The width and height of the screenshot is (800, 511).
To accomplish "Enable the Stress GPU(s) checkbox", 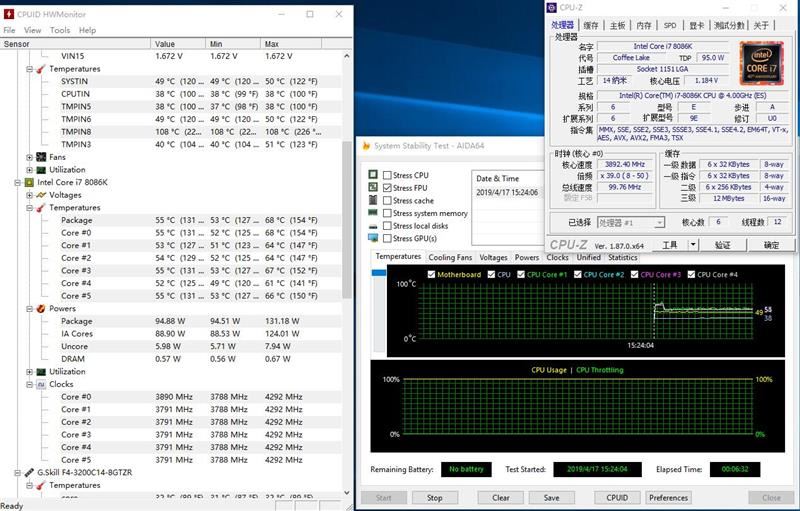I will (387, 238).
